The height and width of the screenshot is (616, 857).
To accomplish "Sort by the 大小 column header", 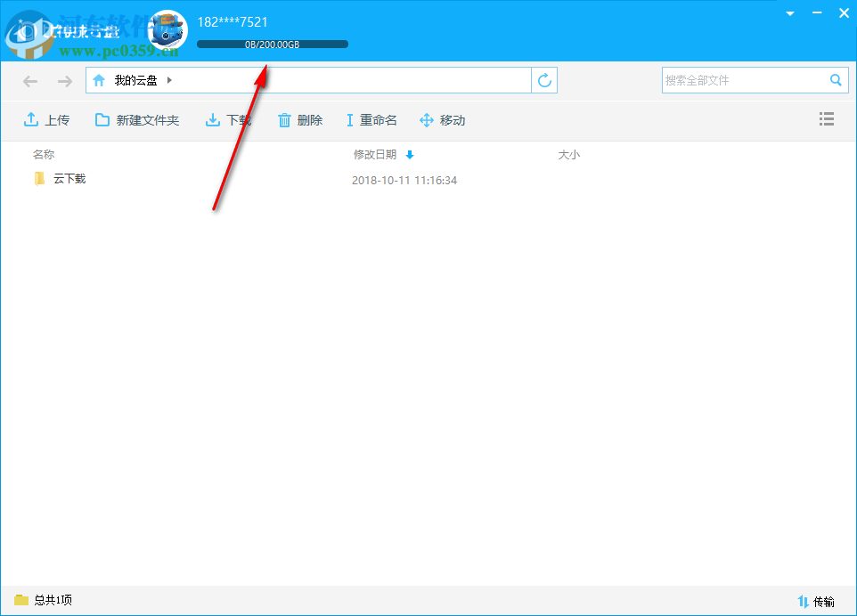I will click(569, 155).
